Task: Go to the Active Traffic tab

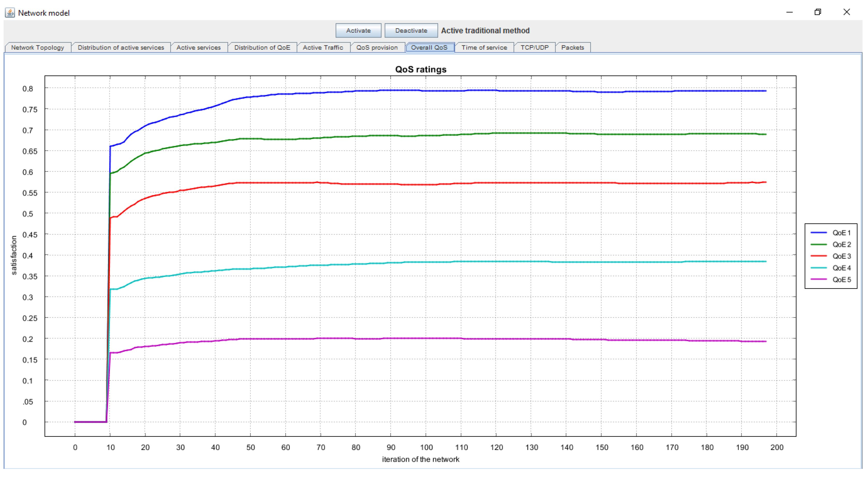Action: tap(323, 47)
